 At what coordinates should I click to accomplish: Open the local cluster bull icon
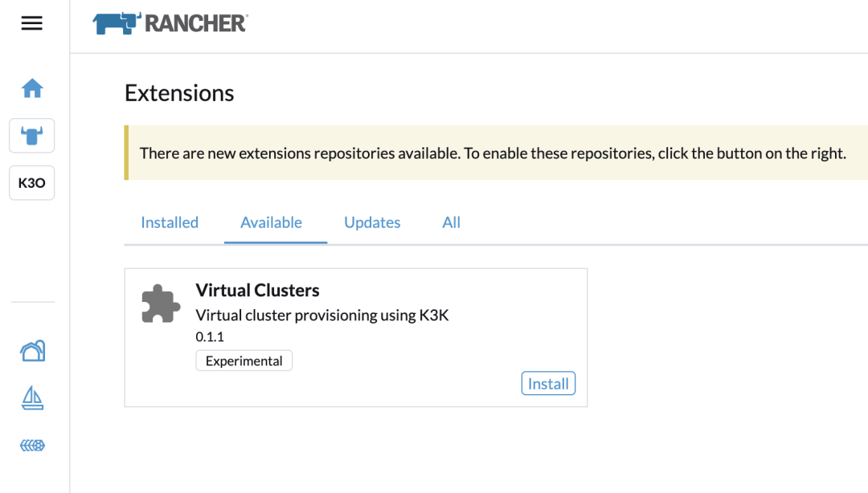[x=31, y=136]
